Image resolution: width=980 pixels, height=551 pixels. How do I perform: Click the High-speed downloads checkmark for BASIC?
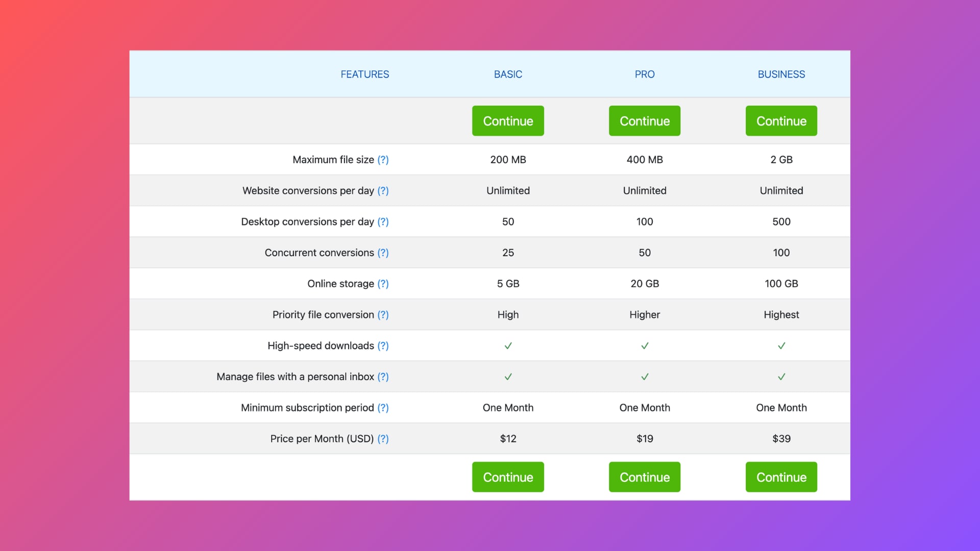(x=508, y=346)
